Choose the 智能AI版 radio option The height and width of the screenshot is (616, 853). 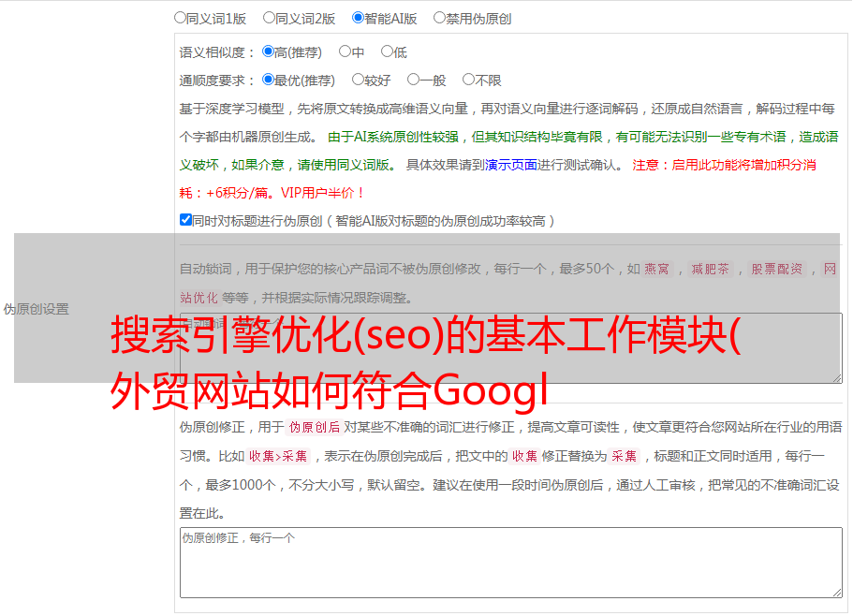coord(358,18)
